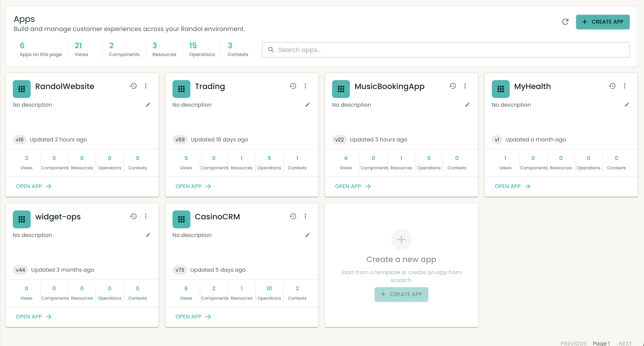Open the widget-ops three-dot menu

pyautogui.click(x=146, y=216)
